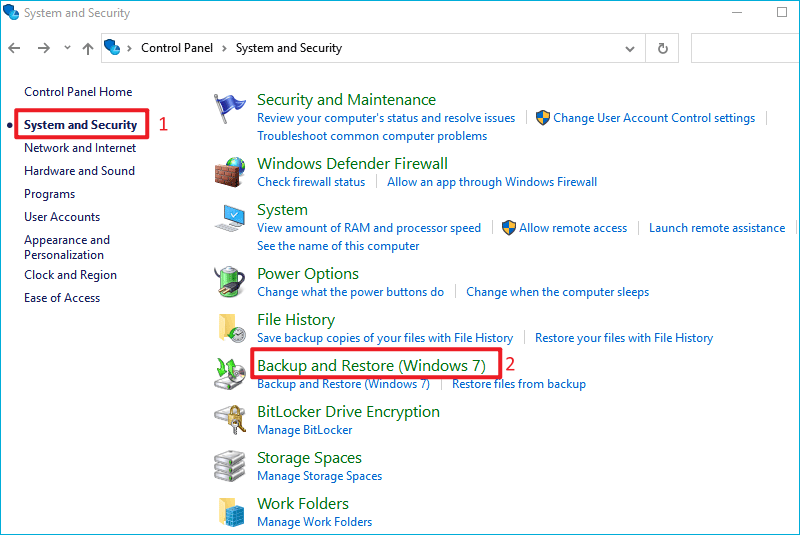Expand the chevron after Control Panel breadcrumb

[224, 48]
